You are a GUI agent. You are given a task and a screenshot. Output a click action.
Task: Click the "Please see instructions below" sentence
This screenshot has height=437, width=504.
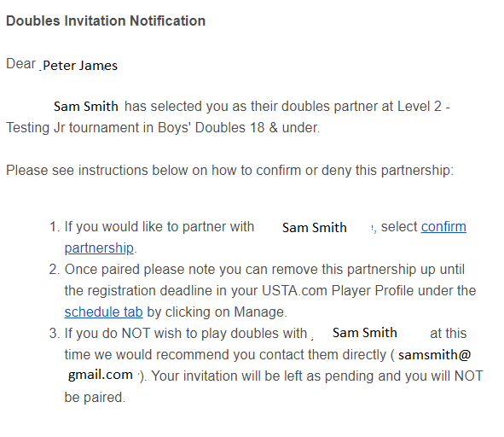[229, 170]
